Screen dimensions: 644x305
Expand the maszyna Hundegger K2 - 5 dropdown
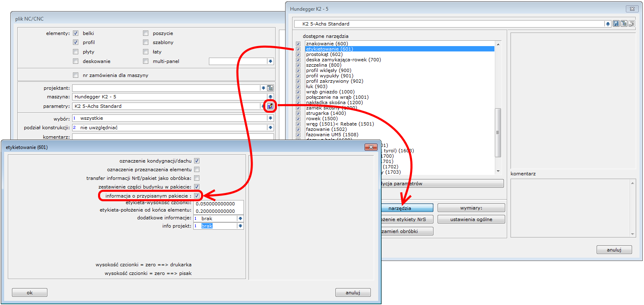coord(270,97)
